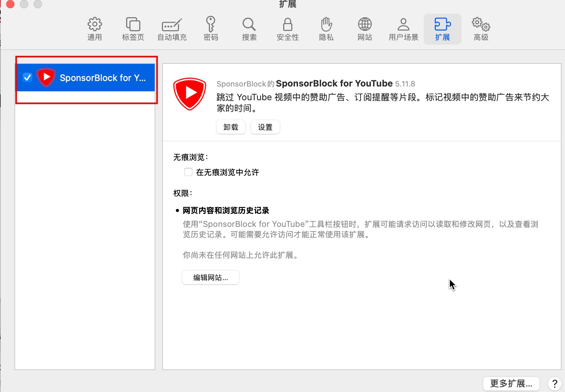This screenshot has width=565, height=392.
Task: Open the Advanced (高级) gears pane
Action: tap(481, 29)
